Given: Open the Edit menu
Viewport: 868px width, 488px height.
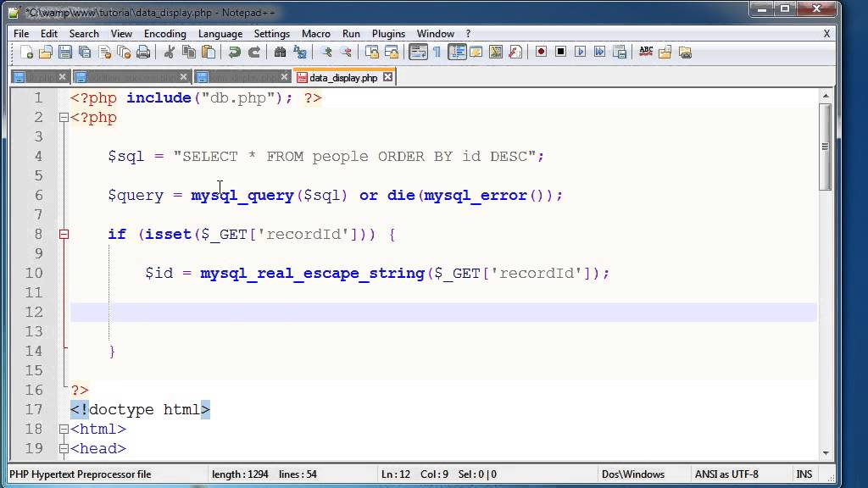Looking at the screenshot, I should (x=48, y=34).
